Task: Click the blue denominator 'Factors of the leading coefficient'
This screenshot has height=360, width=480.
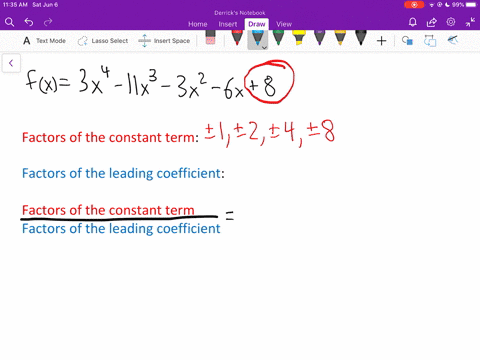Action: coord(121,229)
